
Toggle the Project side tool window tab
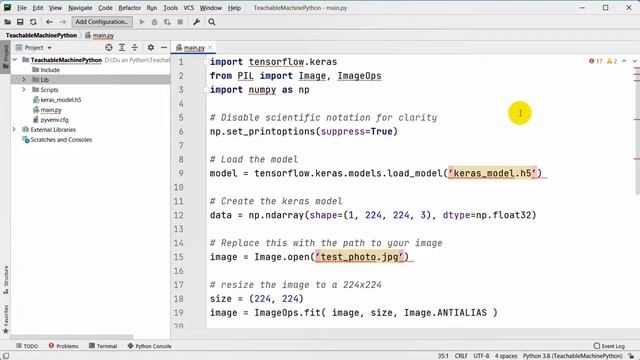coord(6,57)
